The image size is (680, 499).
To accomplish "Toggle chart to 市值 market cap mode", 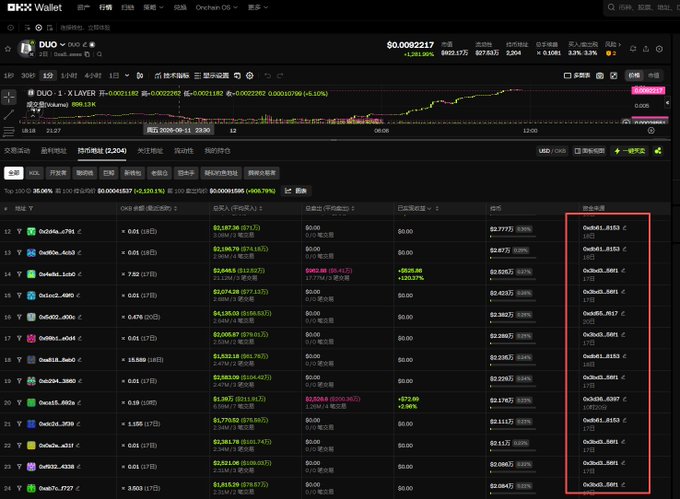I will pyautogui.click(x=654, y=75).
